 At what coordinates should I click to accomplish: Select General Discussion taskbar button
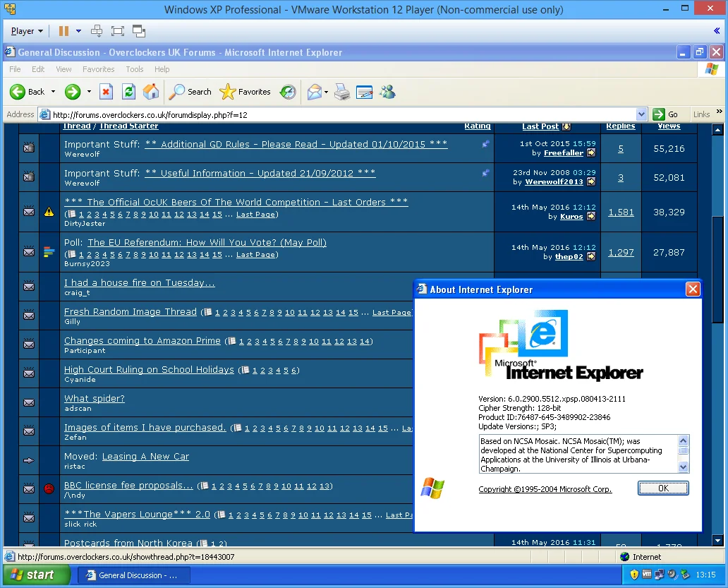tap(133, 575)
